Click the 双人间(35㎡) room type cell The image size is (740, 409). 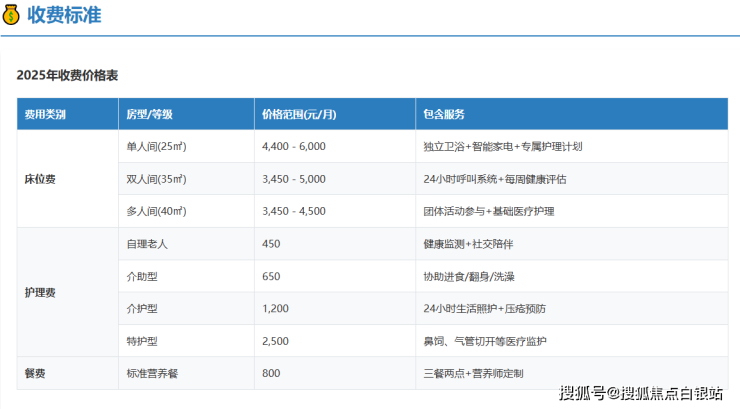coord(155,179)
